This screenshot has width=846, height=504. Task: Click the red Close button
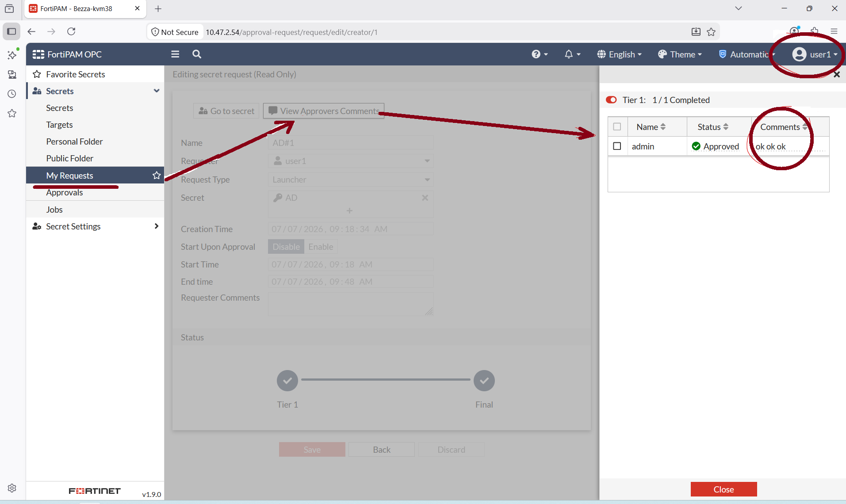pyautogui.click(x=724, y=489)
